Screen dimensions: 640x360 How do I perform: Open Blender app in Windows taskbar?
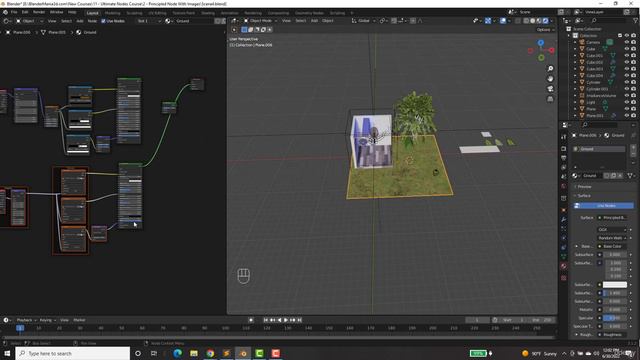coord(243,353)
